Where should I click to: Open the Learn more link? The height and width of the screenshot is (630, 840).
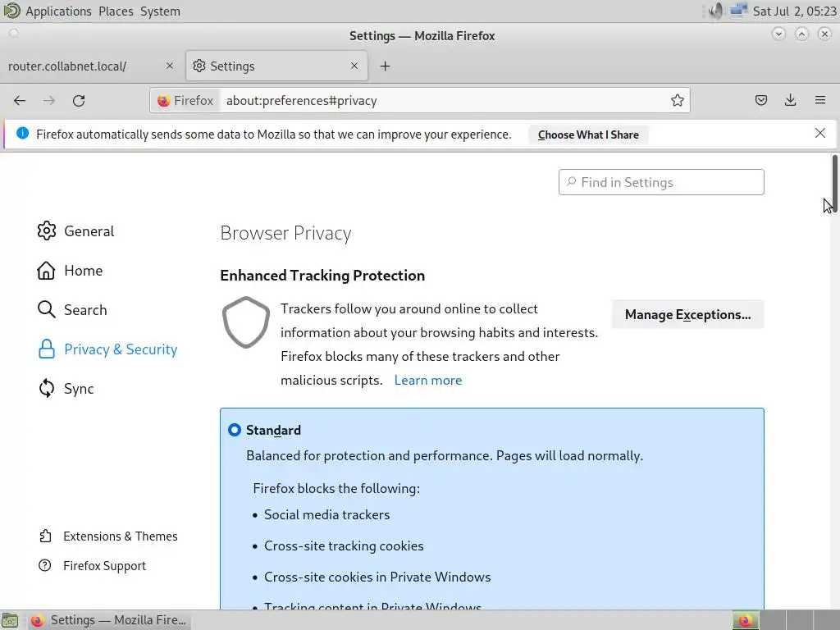pos(428,380)
